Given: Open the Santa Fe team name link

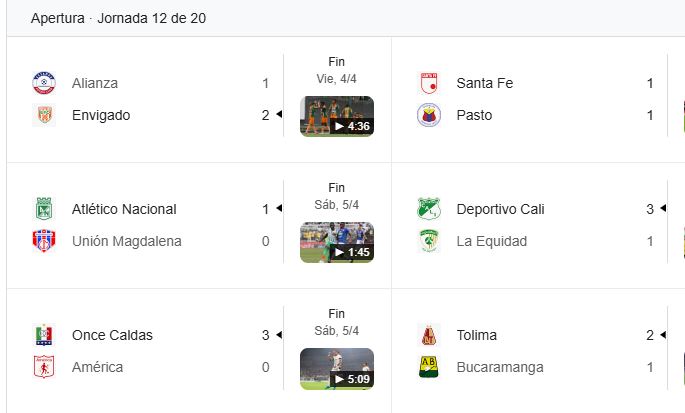Looking at the screenshot, I should pos(484,83).
